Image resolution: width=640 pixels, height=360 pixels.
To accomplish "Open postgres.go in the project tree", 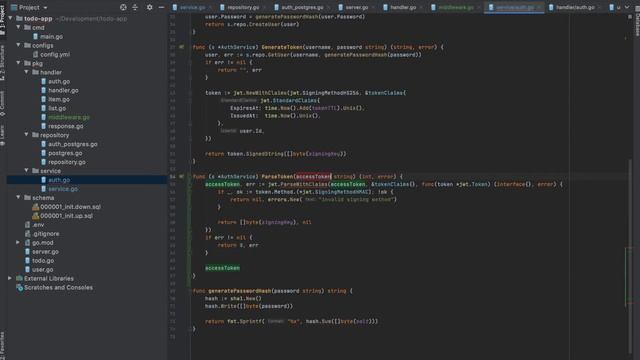I will click(x=65, y=153).
